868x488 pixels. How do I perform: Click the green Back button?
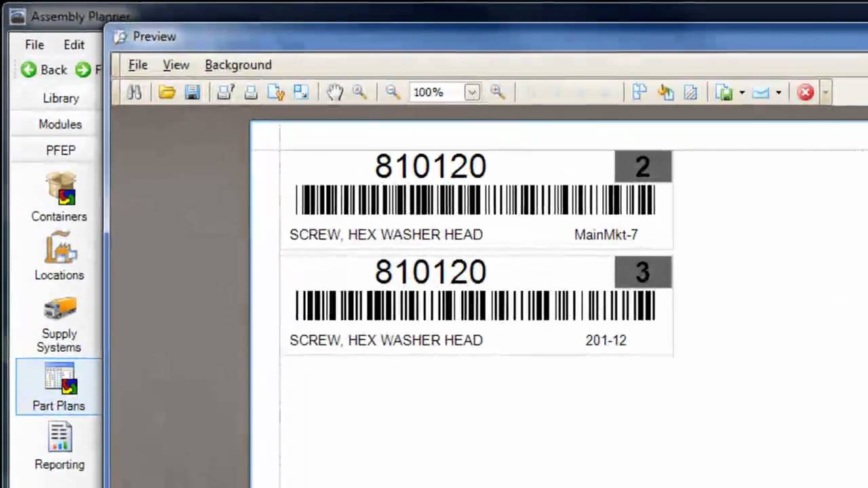(43, 70)
